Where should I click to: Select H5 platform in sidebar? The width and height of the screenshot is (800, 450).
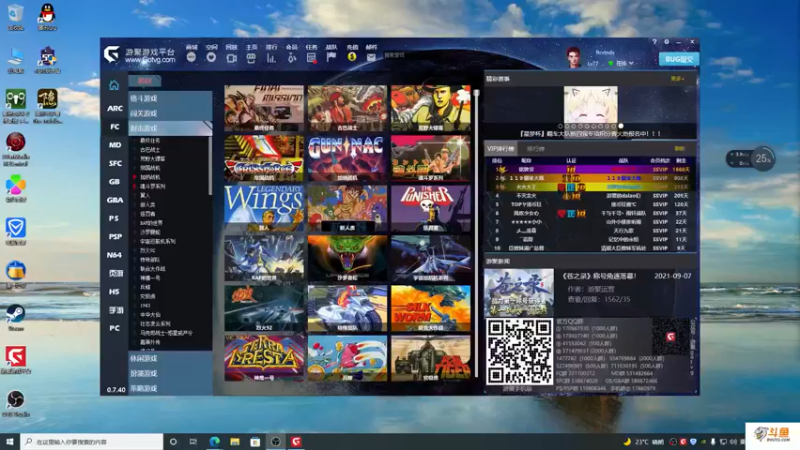114,292
